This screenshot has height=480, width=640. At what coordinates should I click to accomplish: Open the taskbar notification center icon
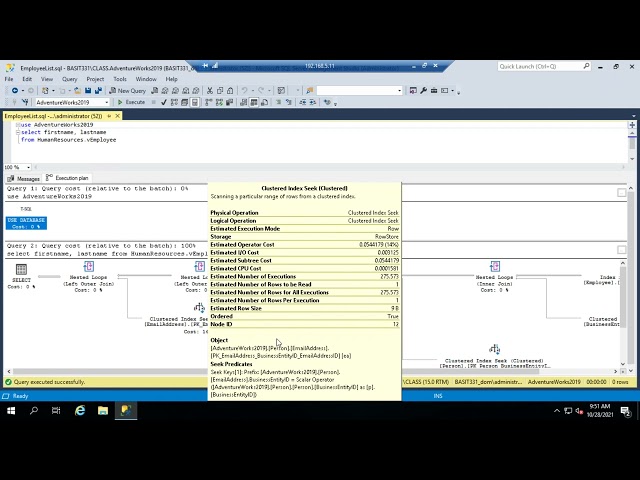625,411
